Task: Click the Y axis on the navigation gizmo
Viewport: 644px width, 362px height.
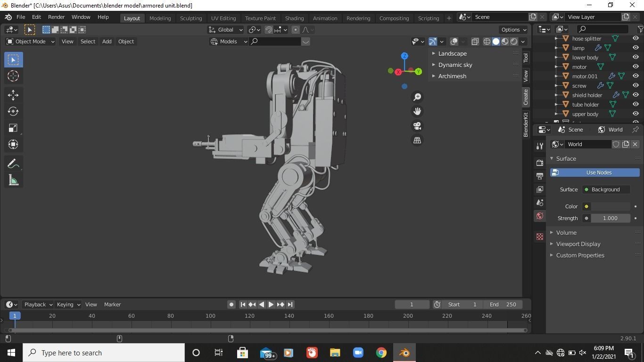Action: [x=418, y=72]
